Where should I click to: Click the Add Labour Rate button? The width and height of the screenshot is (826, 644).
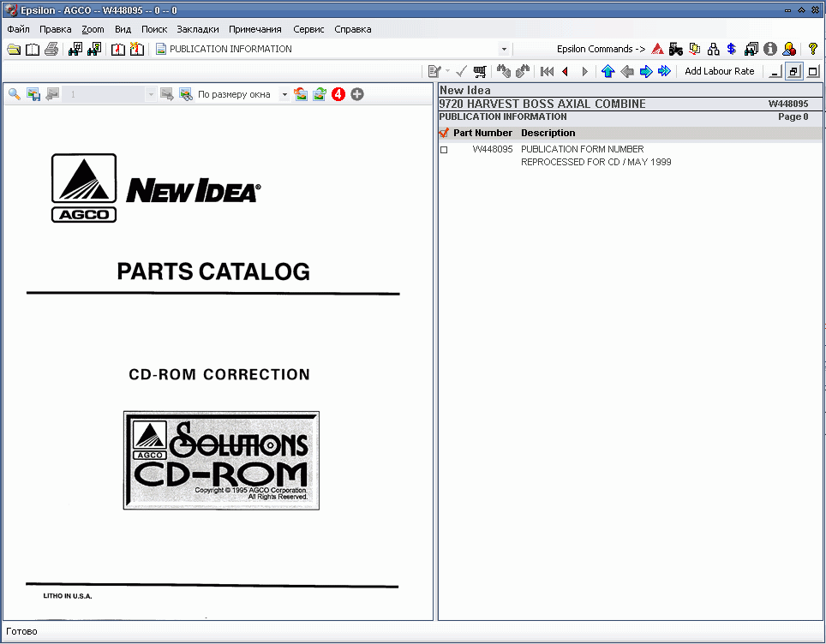pos(720,71)
